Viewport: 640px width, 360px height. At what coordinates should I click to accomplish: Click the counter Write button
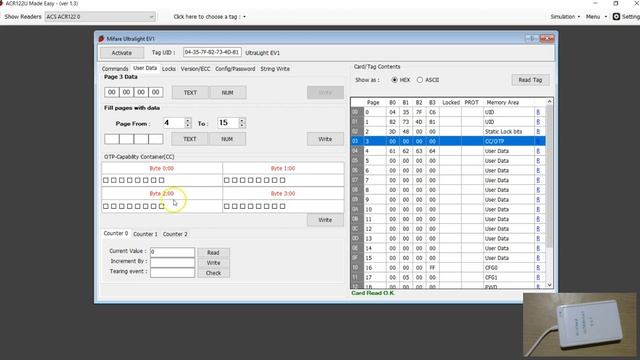point(213,263)
